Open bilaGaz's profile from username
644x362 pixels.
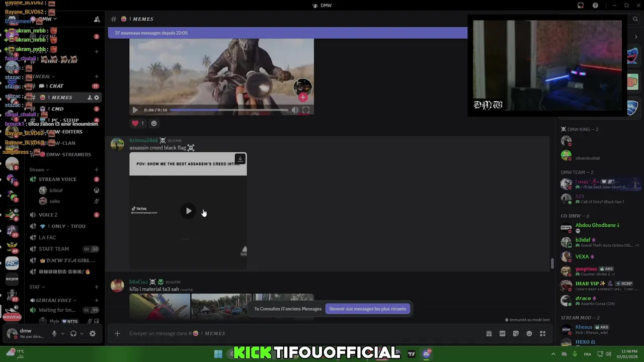(x=138, y=282)
